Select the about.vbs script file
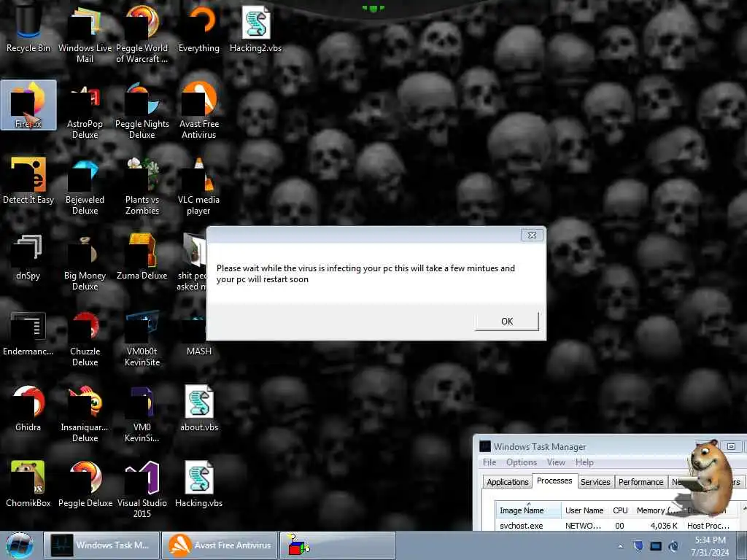This screenshot has width=747, height=560. tap(199, 408)
